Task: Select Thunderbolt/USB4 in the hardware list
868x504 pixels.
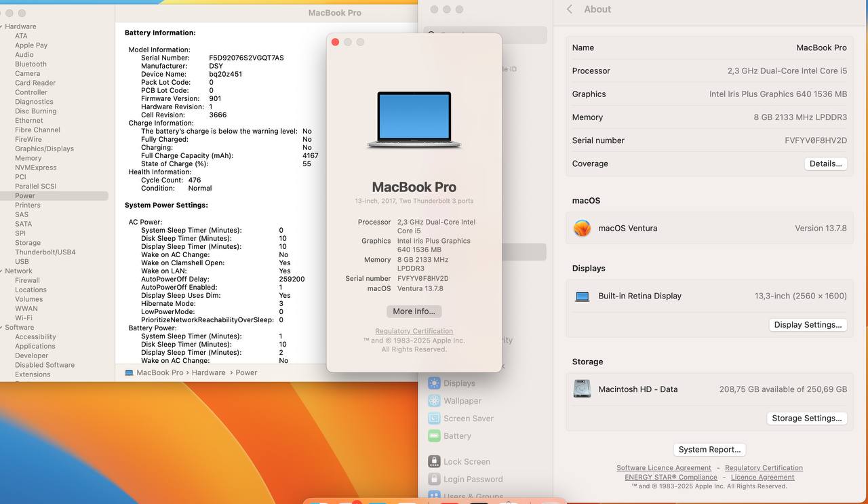Action: click(x=45, y=252)
